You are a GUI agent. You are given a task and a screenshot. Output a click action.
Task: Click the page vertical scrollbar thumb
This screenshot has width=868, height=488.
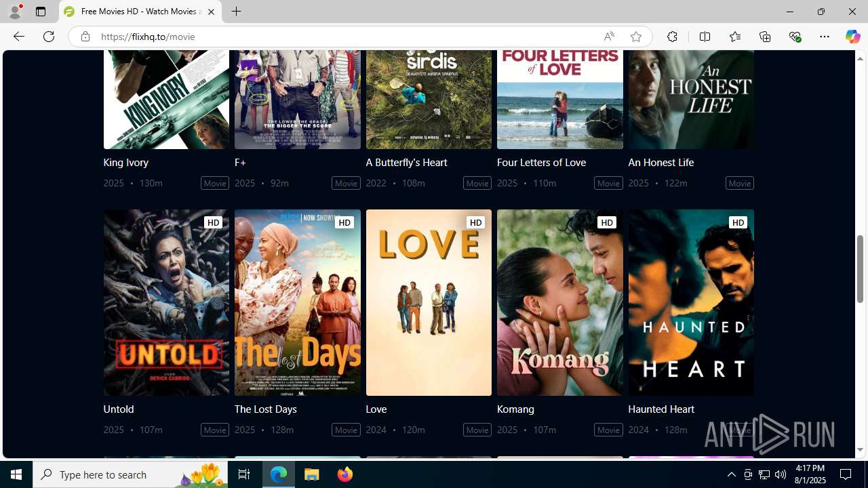tap(860, 269)
